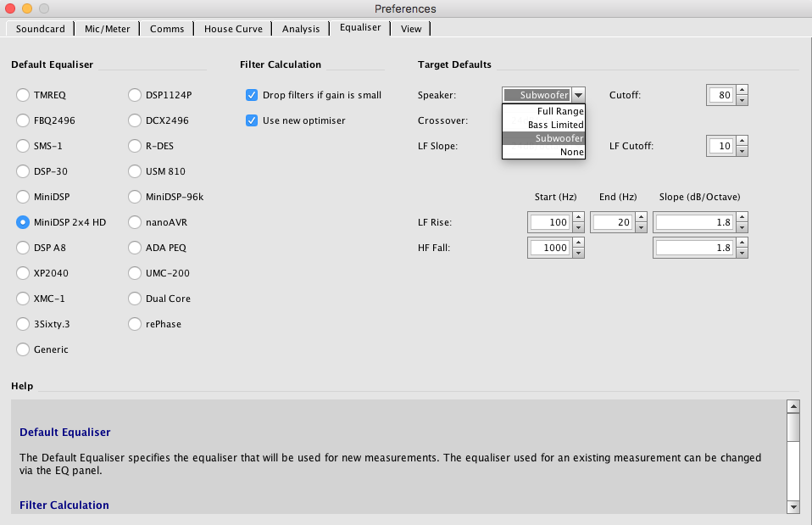Increase HF Fall slope value
Viewport: 812px width, 525px height.
[742, 243]
